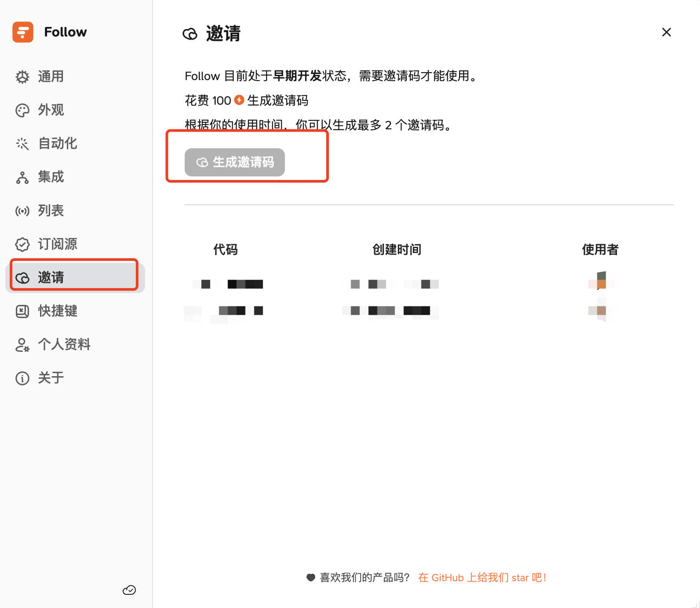Open the GitHub star link
Viewport: 700px width, 608px height.
point(482,578)
